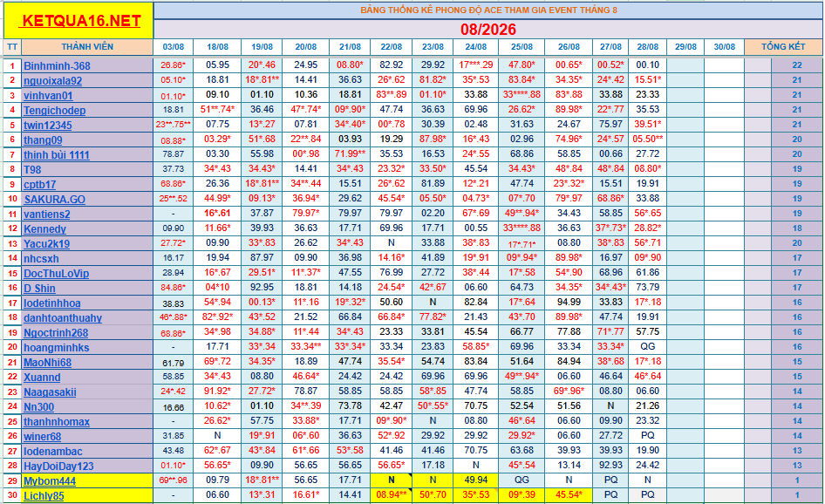The image size is (825, 504).
Task: Select the member name HayDoiDay123
Action: [x=58, y=467]
